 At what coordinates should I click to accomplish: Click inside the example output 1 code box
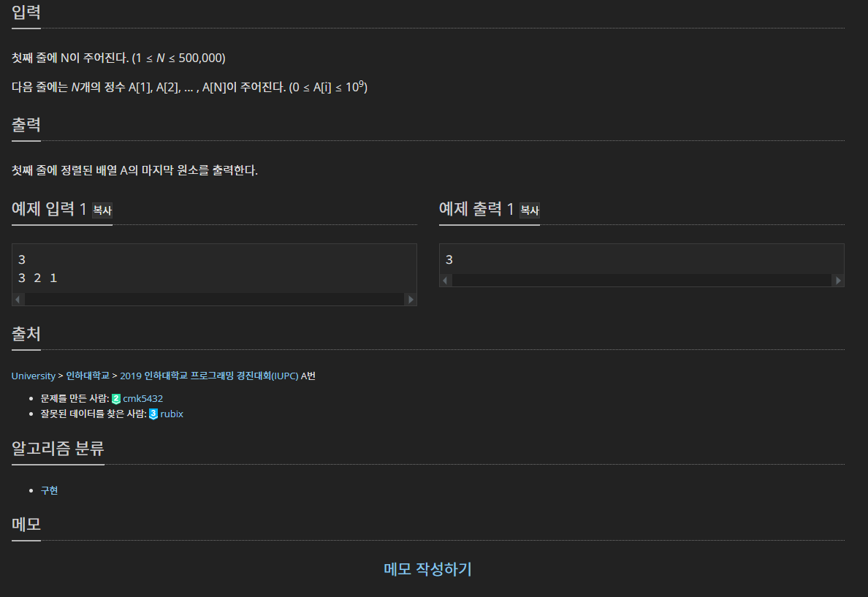pyautogui.click(x=642, y=259)
